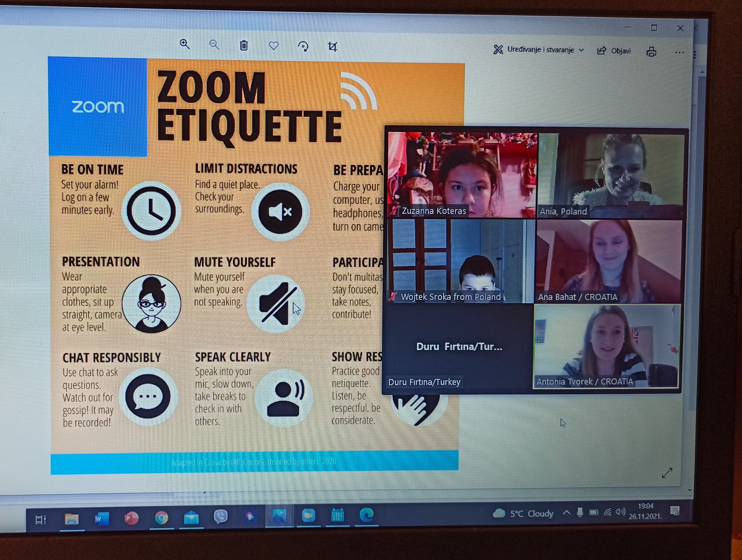Image resolution: width=742 pixels, height=560 pixels.
Task: Click the microphone tray icon
Action: [x=580, y=512]
